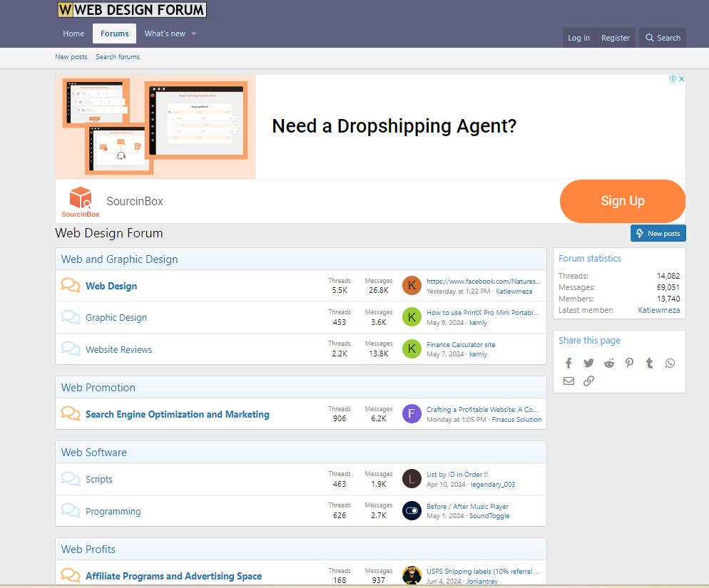The width and height of the screenshot is (709, 588).
Task: Expand the What's new dropdown arrow
Action: 193,34
